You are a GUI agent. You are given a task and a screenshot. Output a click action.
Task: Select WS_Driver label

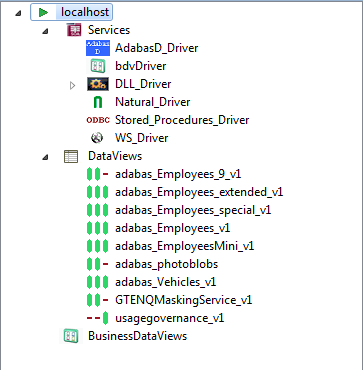(142, 138)
